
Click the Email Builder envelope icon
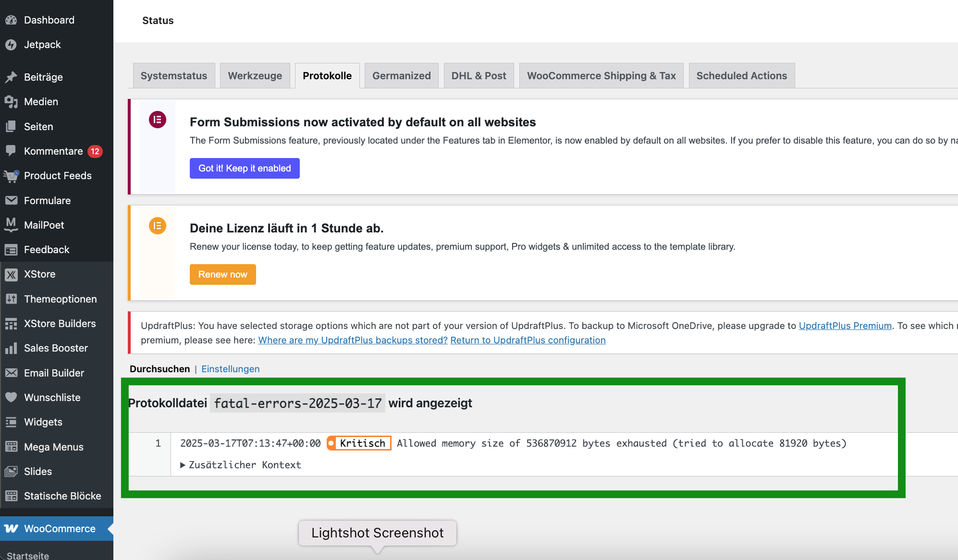tap(11, 373)
